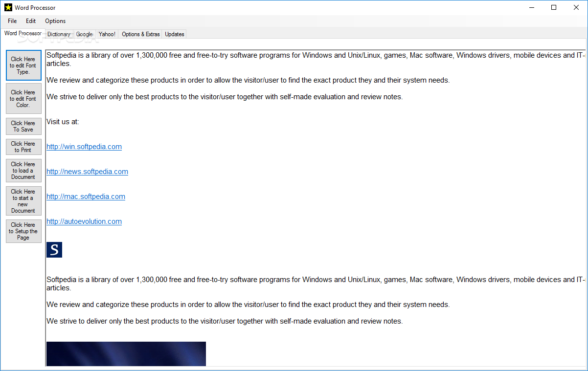Viewport: 588px width, 371px height.
Task: Show the Updates tab
Action: [x=174, y=34]
